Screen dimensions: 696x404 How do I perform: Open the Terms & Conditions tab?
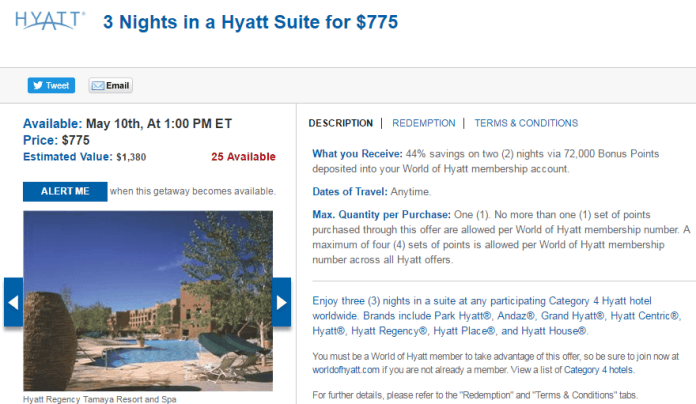[526, 123]
